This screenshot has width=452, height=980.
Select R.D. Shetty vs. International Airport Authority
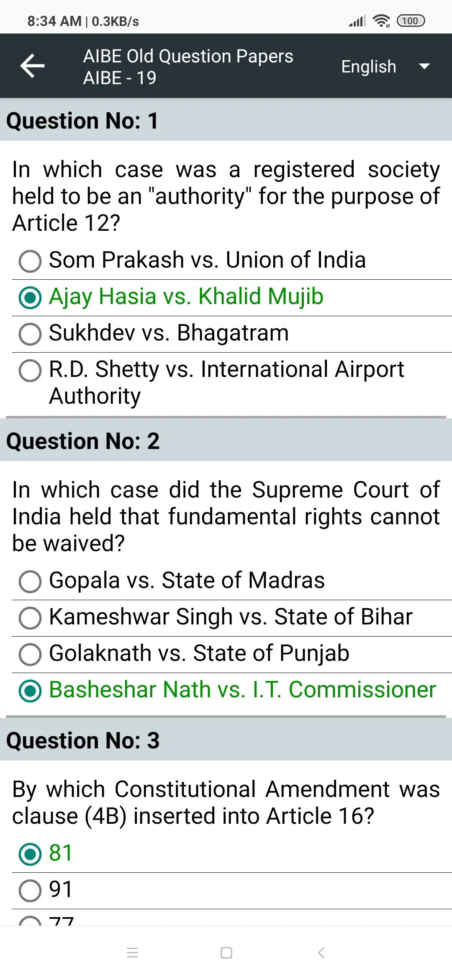(x=232, y=383)
